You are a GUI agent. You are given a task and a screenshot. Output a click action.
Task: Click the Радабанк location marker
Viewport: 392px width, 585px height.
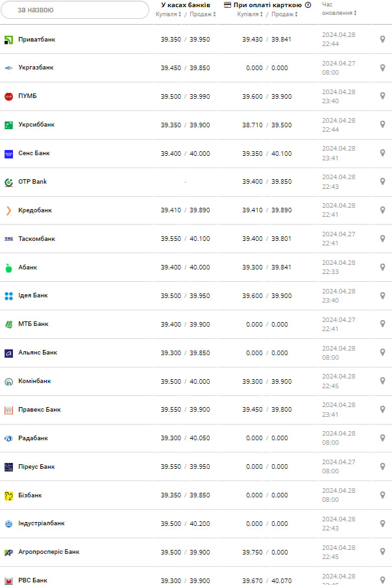[x=382, y=438]
